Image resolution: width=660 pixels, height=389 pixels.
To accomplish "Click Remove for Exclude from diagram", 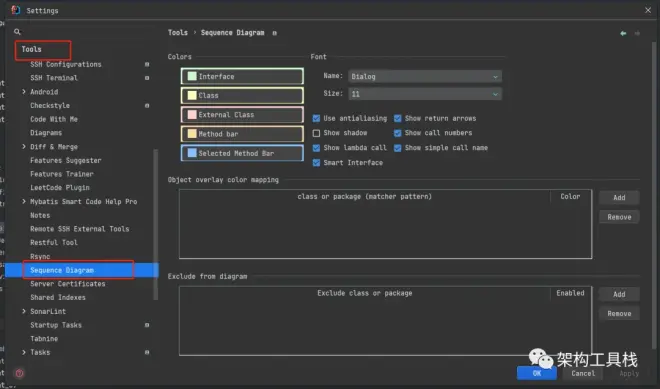I will pyautogui.click(x=619, y=314).
